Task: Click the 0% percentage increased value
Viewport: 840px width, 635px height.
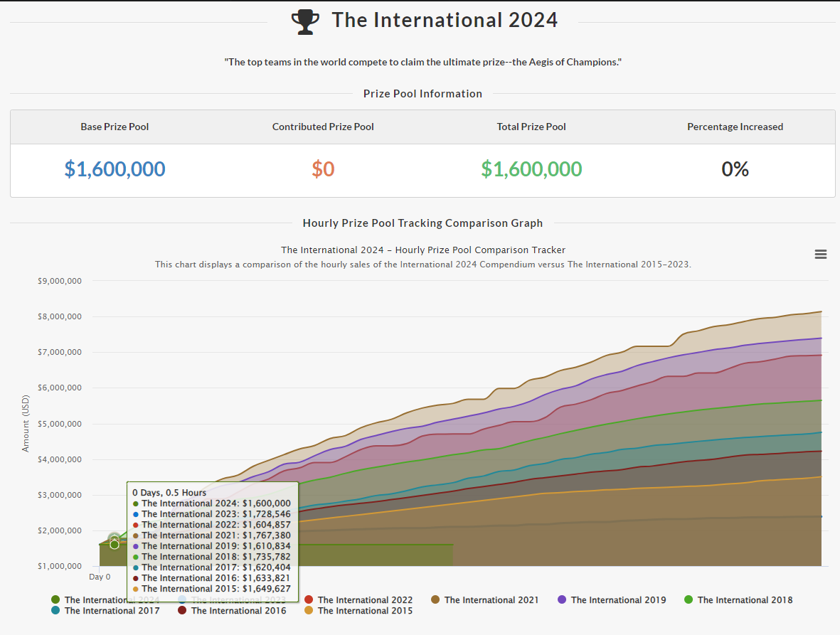Action: (735, 169)
